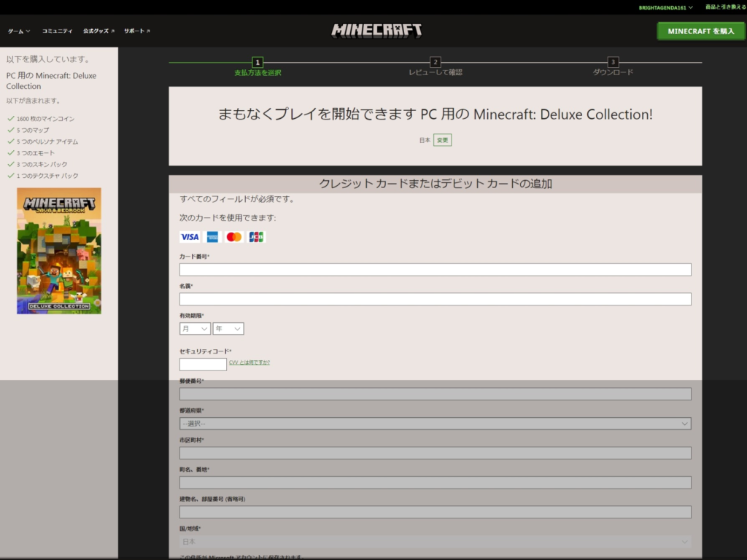Click the クレジット カードまたはデビット カードの追加 heading
The image size is (747, 560).
[436, 184]
